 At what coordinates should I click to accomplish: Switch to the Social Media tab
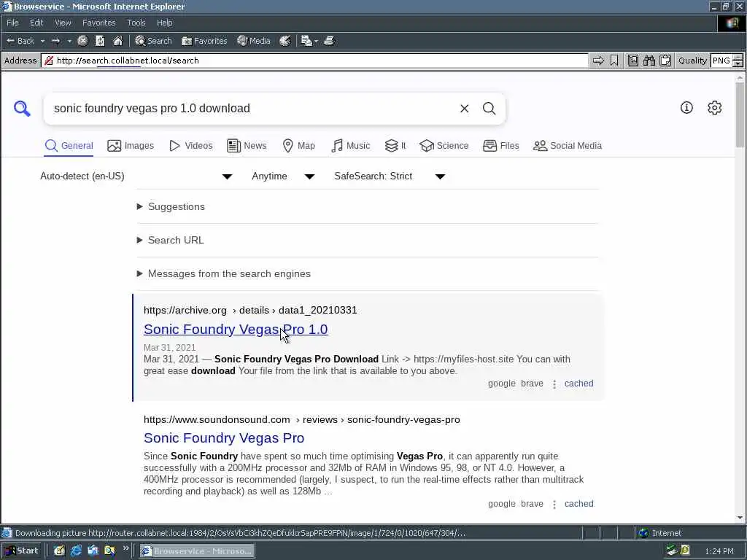click(x=568, y=146)
